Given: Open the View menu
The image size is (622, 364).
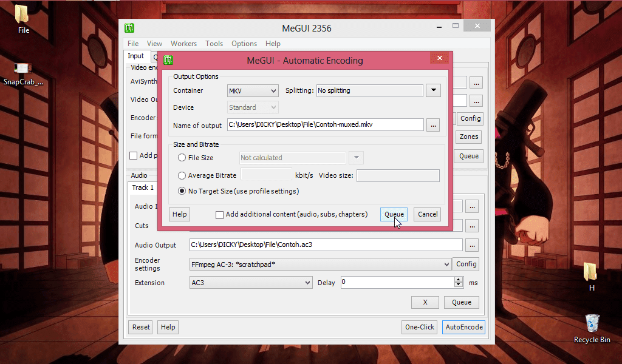Looking at the screenshot, I should click(154, 44).
